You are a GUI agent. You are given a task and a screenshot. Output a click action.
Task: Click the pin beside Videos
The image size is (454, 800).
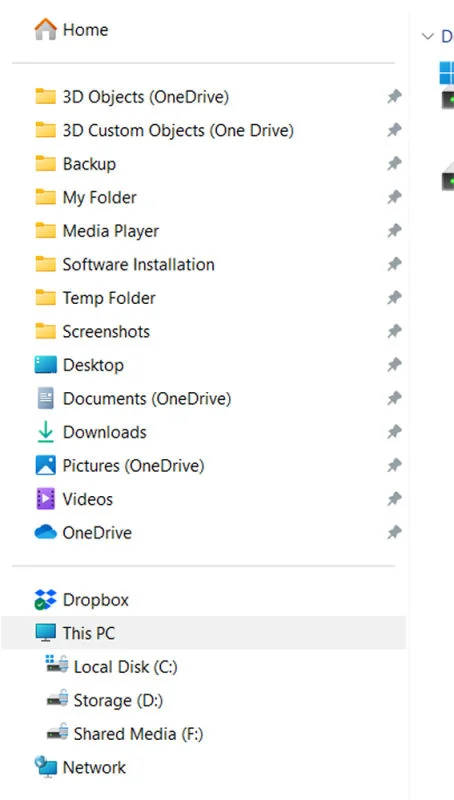tap(394, 499)
